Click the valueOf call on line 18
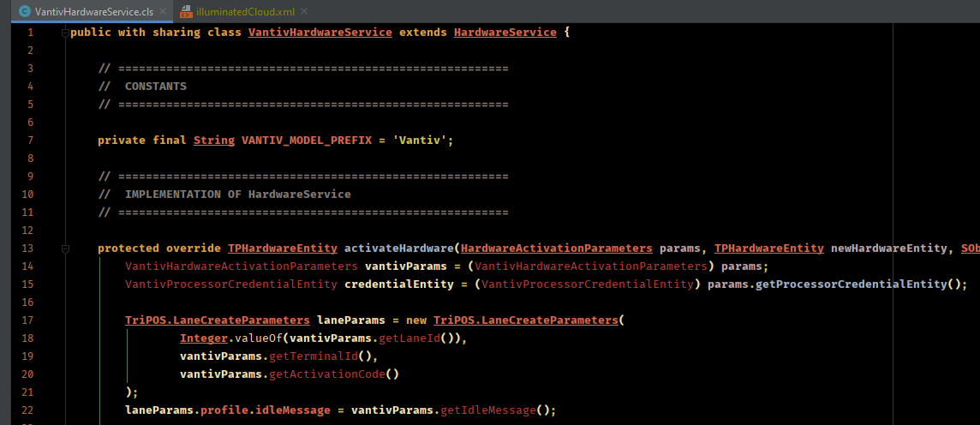The width and height of the screenshot is (980, 425). click(258, 338)
